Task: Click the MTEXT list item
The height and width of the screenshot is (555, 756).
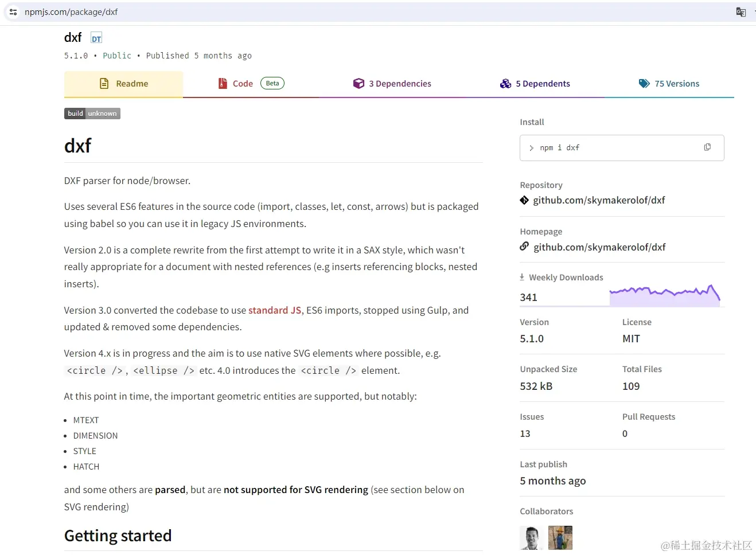Action: [86, 420]
